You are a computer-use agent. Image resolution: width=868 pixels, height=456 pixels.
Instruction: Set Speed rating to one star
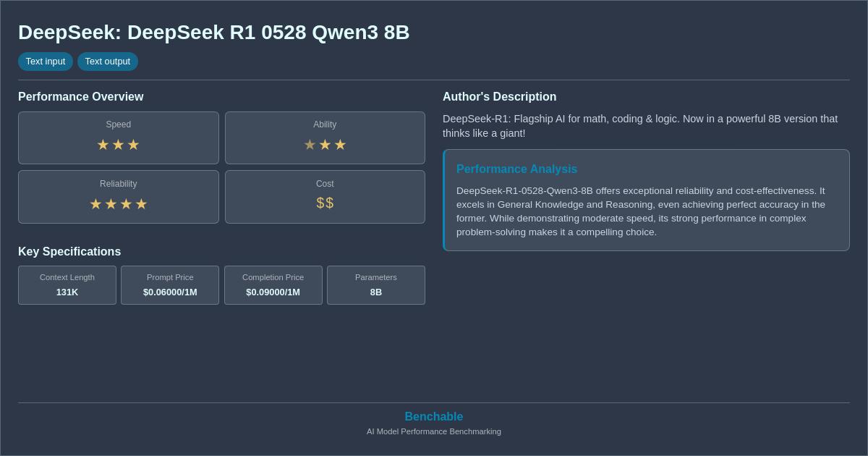click(103, 144)
